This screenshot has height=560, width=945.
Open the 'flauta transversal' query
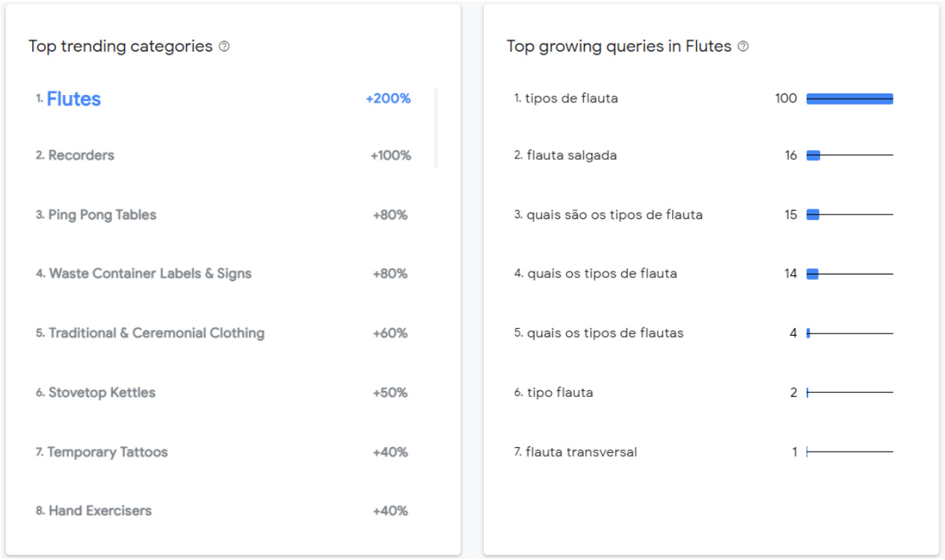click(581, 452)
